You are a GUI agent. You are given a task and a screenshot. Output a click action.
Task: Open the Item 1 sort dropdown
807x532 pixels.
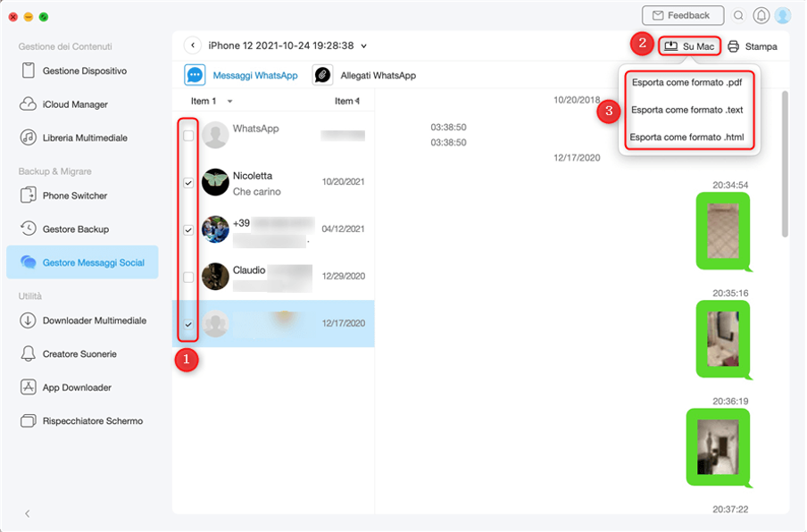click(229, 102)
